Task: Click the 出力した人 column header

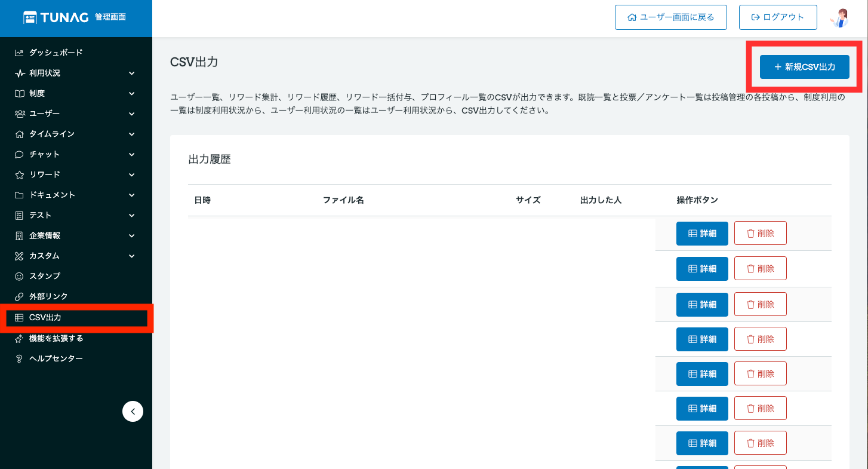Action: 601,200
